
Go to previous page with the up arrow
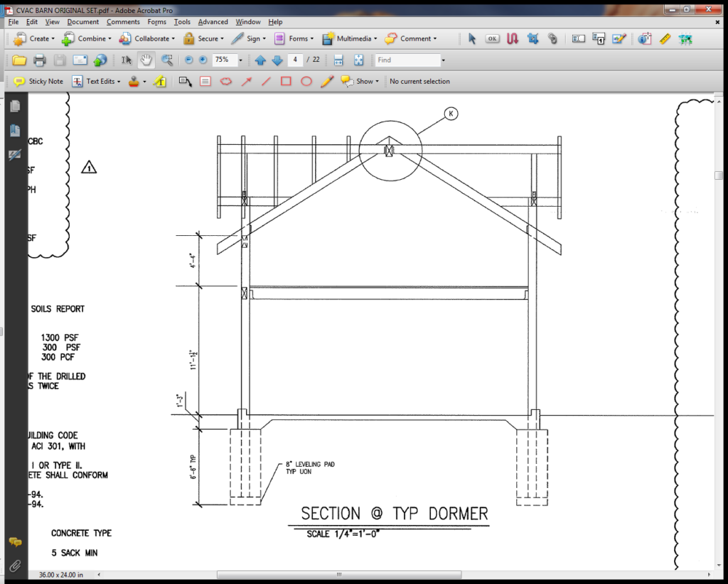[260, 60]
